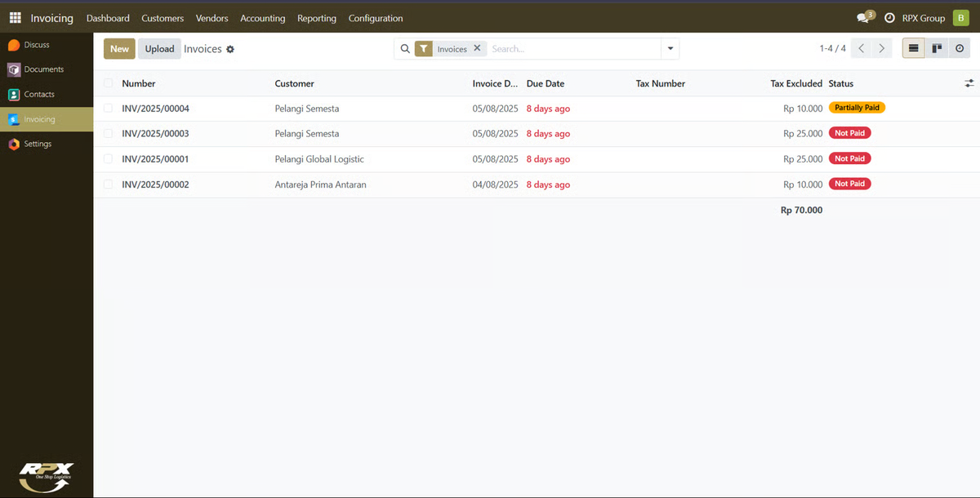
Task: Switch to activity view
Action: click(960, 49)
